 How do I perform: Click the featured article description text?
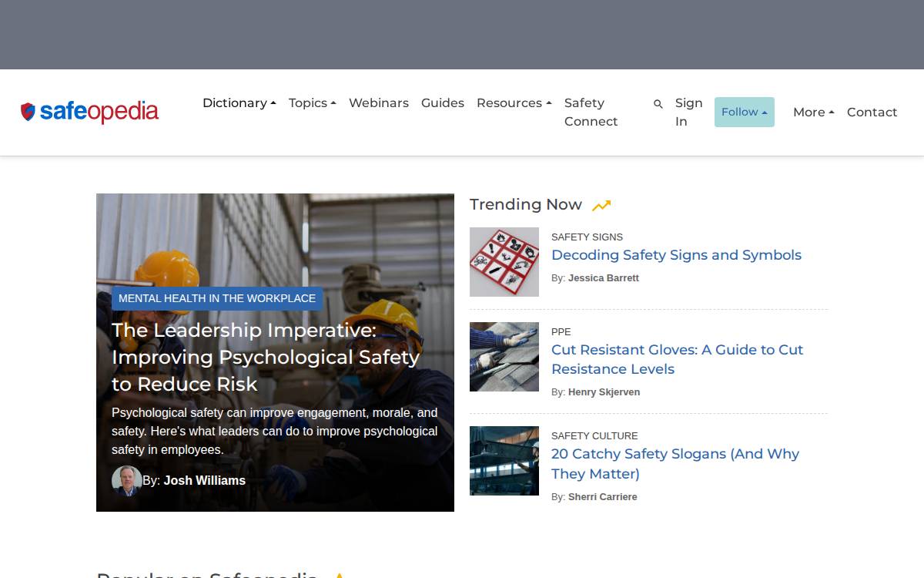click(275, 432)
